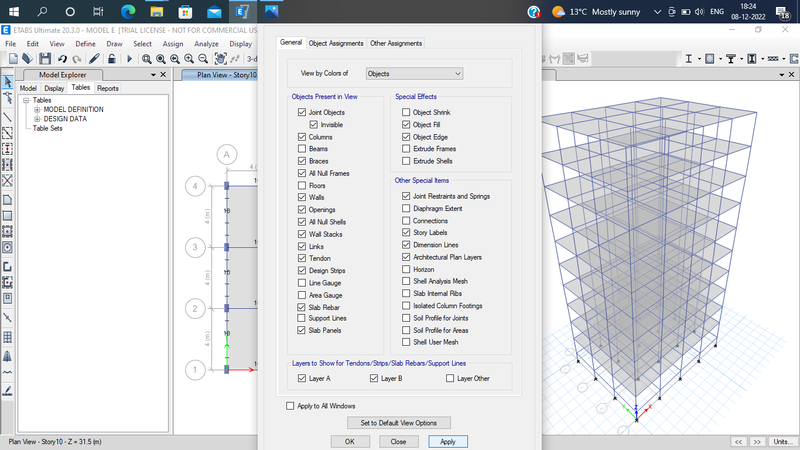Image resolution: width=800 pixels, height=450 pixels.
Task: Select the Display tab in Model Explorer
Action: (54, 88)
